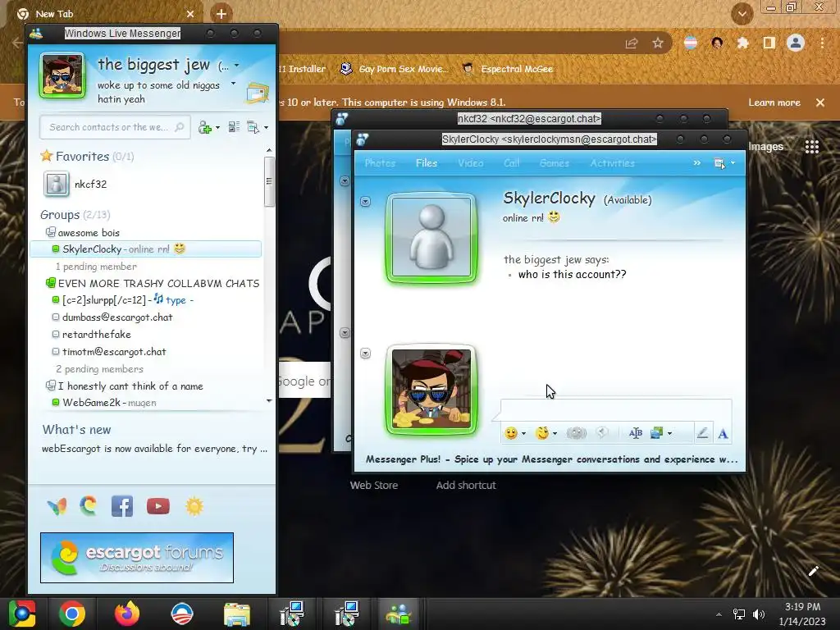The width and height of the screenshot is (840, 630).
Task: Click the voice clip icon in chat toolbar
Action: [602, 433]
